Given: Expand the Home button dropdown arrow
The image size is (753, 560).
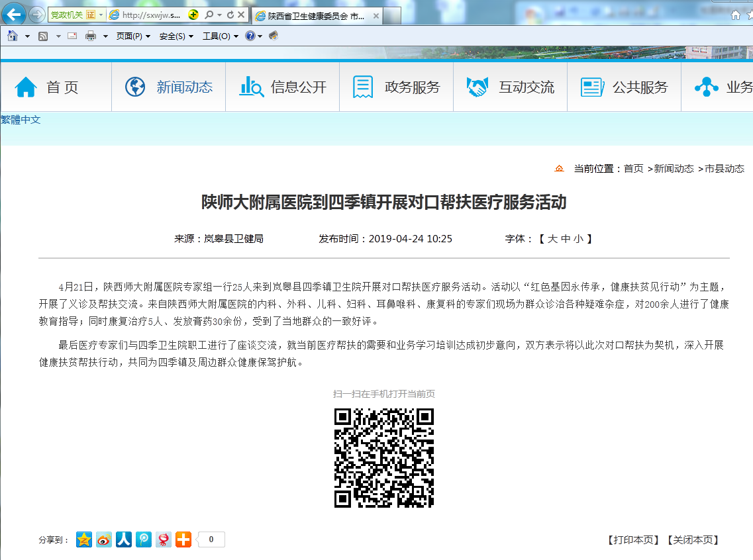Looking at the screenshot, I should [x=27, y=36].
